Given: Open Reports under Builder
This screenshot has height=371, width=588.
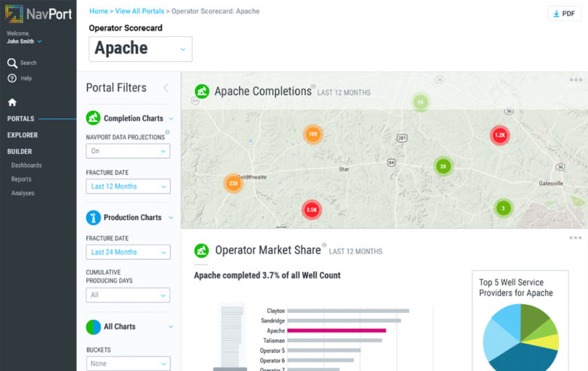Looking at the screenshot, I should pyautogui.click(x=21, y=179).
